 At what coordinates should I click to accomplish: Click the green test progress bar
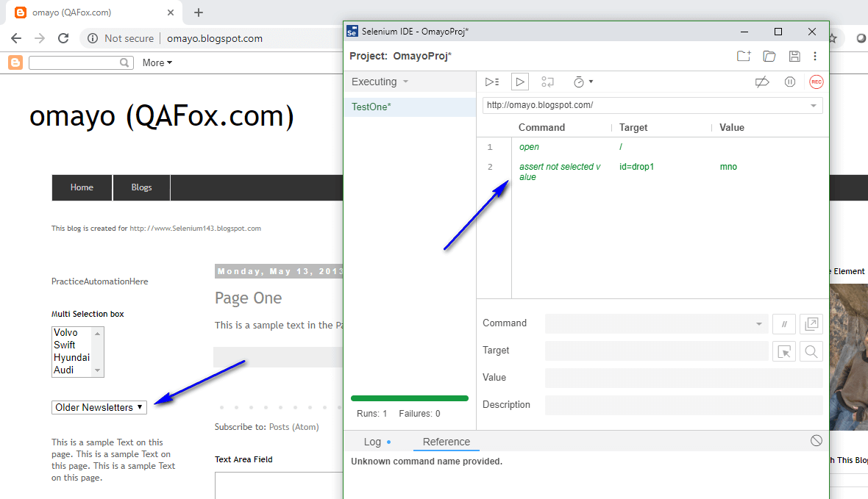tap(410, 398)
